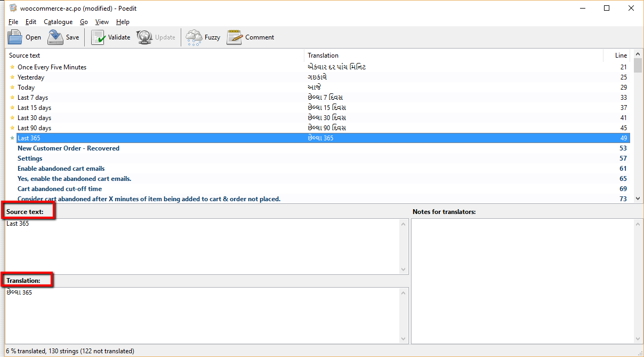Select the Settings string row

pyautogui.click(x=318, y=158)
